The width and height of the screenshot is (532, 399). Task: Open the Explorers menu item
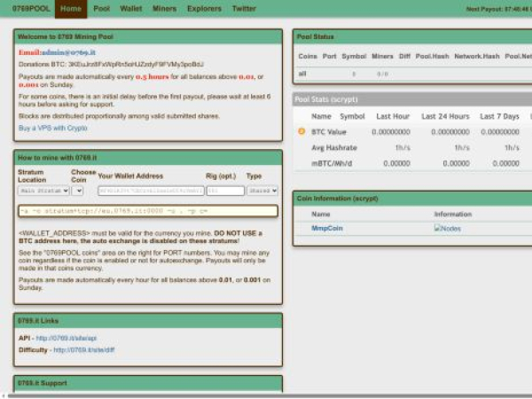pos(204,8)
